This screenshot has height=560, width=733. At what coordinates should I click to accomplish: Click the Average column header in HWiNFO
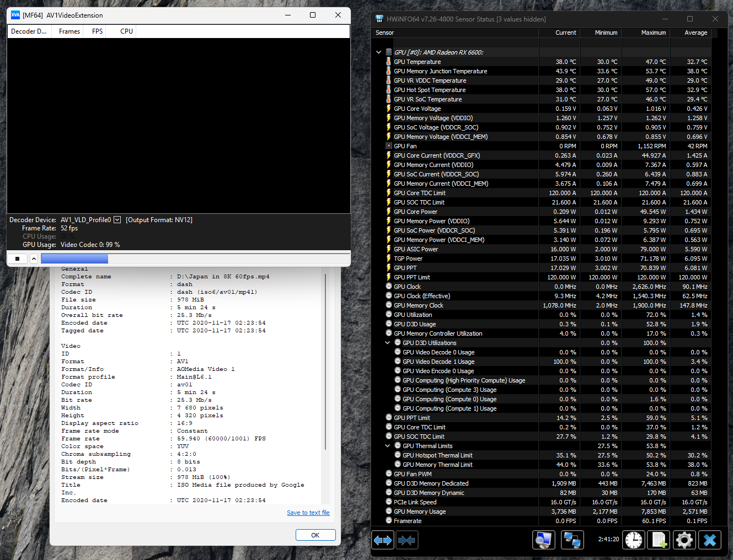pos(691,33)
